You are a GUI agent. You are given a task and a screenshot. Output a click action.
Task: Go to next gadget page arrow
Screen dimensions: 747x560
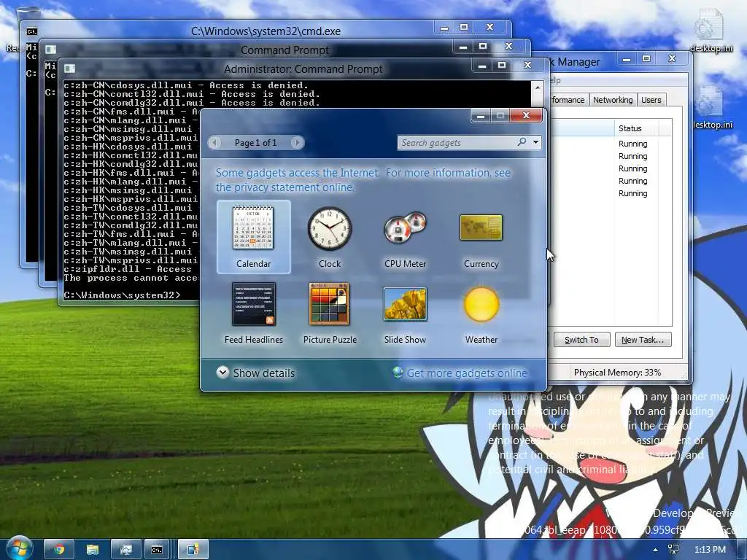298,142
